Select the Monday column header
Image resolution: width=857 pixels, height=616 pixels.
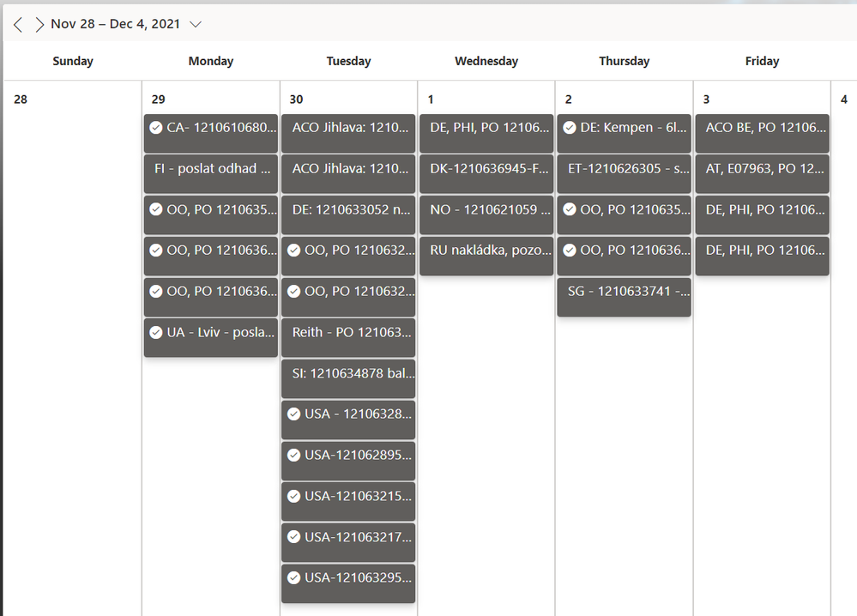211,61
